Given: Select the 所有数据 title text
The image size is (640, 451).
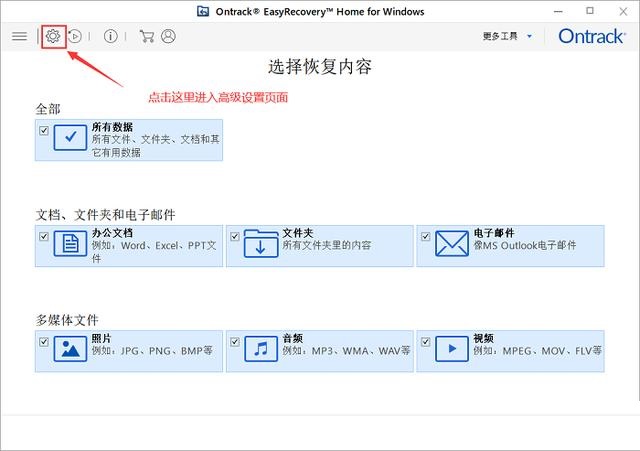Looking at the screenshot, I should coord(112,127).
